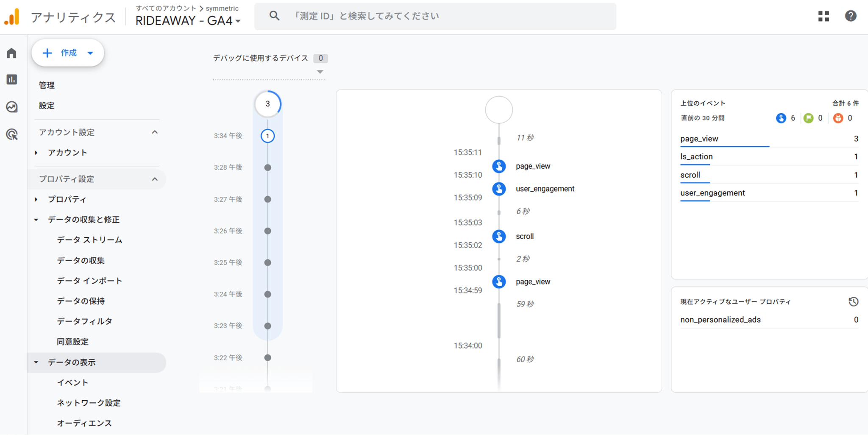Open the 設定 (Settings) menu item

[x=47, y=106]
